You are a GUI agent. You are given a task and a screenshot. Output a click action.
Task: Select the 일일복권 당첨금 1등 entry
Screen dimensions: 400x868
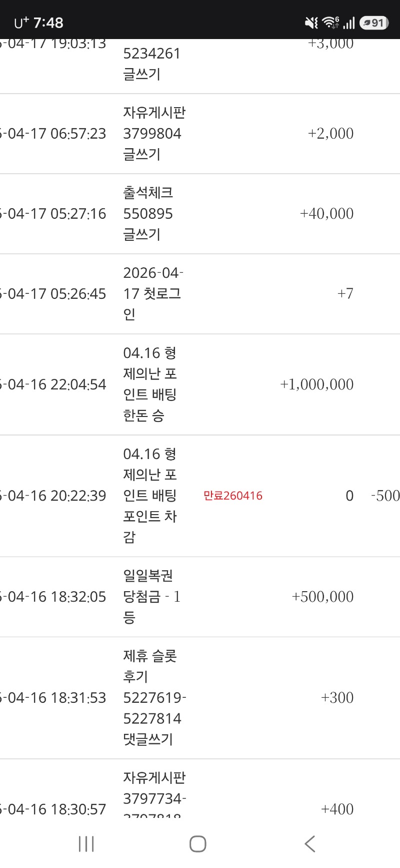click(x=151, y=596)
